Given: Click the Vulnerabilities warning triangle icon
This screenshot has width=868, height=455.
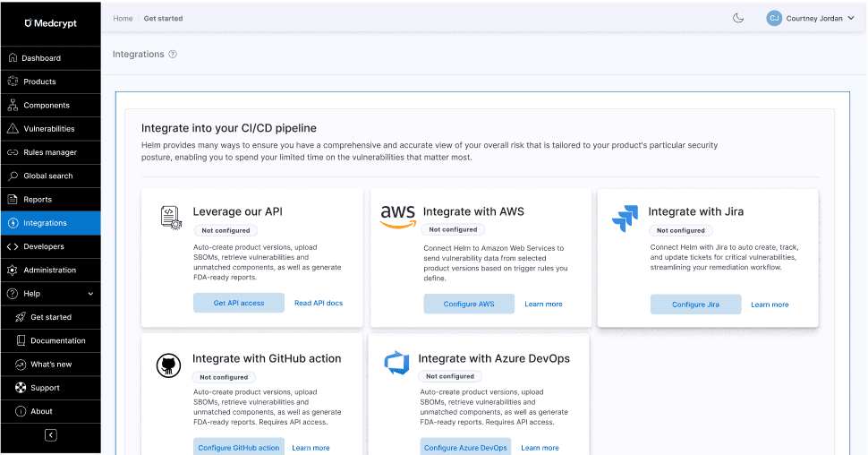Looking at the screenshot, I should pyautogui.click(x=13, y=129).
